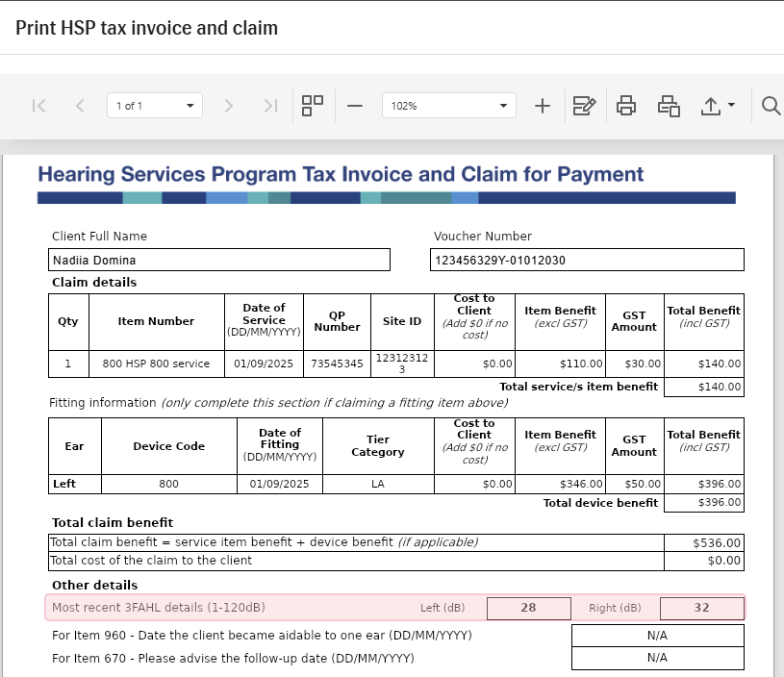Print the whole document

tap(626, 106)
